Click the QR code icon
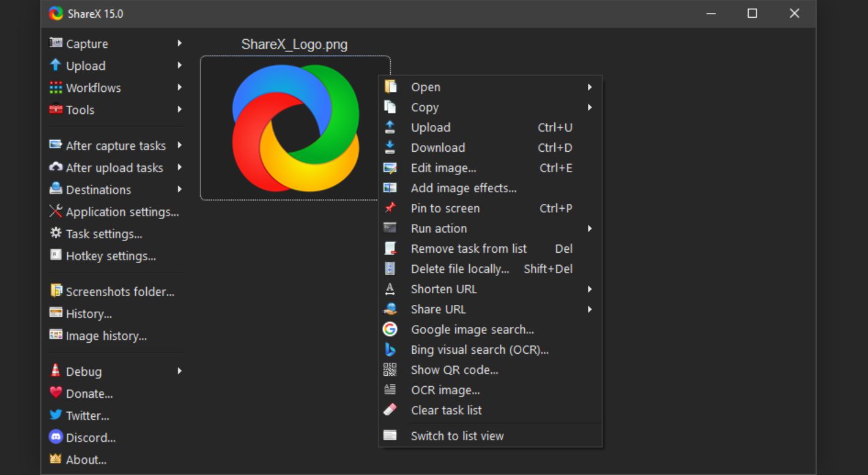The height and width of the screenshot is (475, 868). point(390,370)
